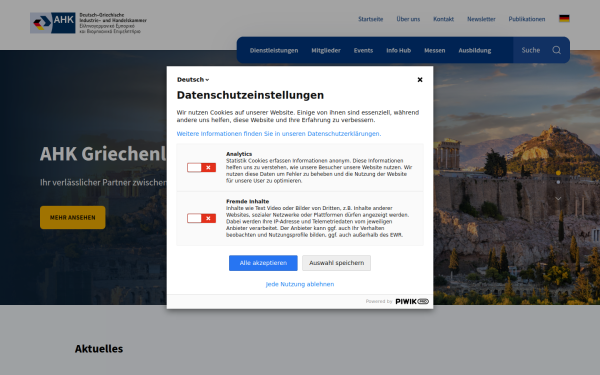Select the first yellow slider dot

(x=558, y=173)
